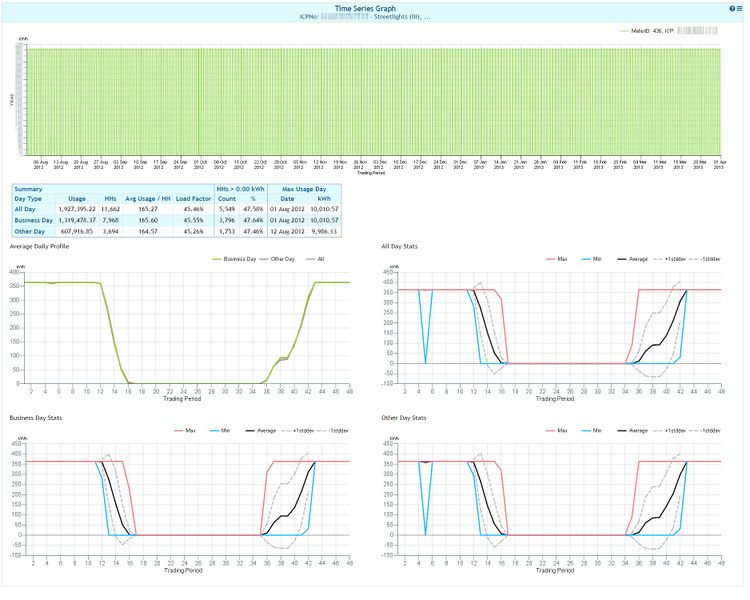Screen dimensions: 750x600
Task: Toggle +1stddev in Business Day Stats legend
Action: [298, 431]
